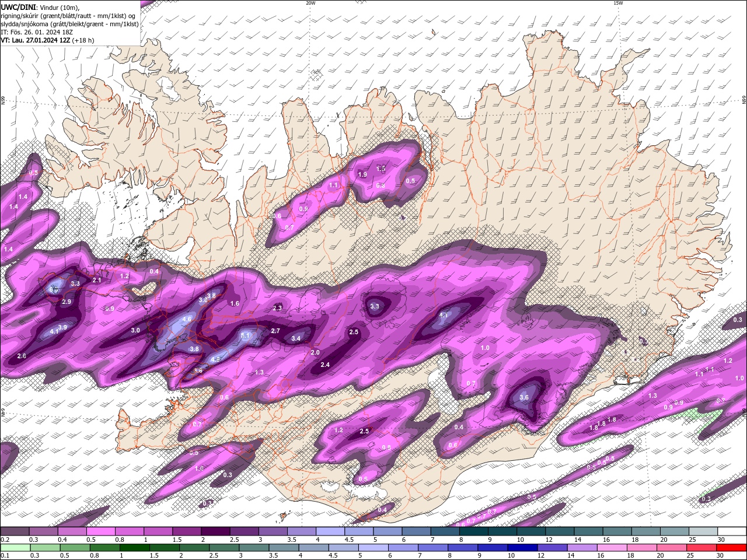Click the 4.6 precipitation value on the map
This screenshot has width=747, height=560.
click(x=187, y=320)
